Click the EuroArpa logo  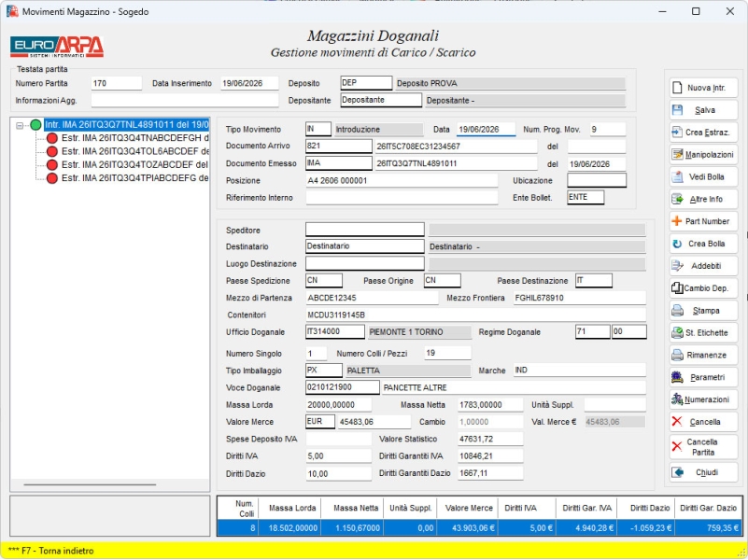[57, 47]
